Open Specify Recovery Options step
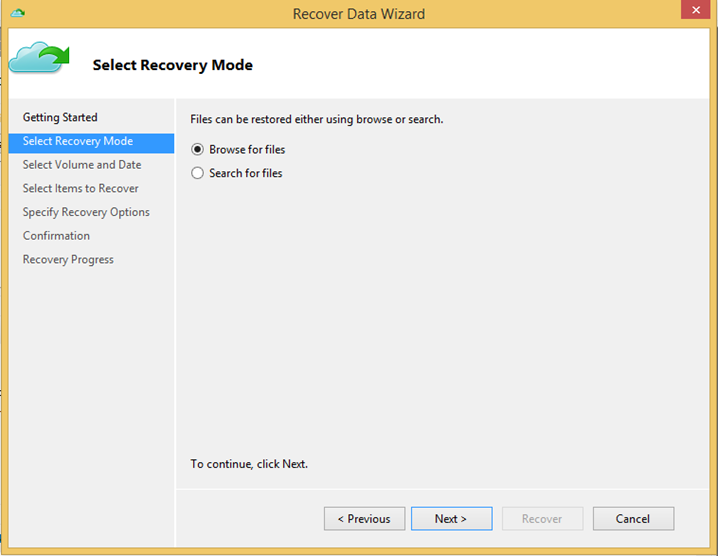 tap(86, 213)
